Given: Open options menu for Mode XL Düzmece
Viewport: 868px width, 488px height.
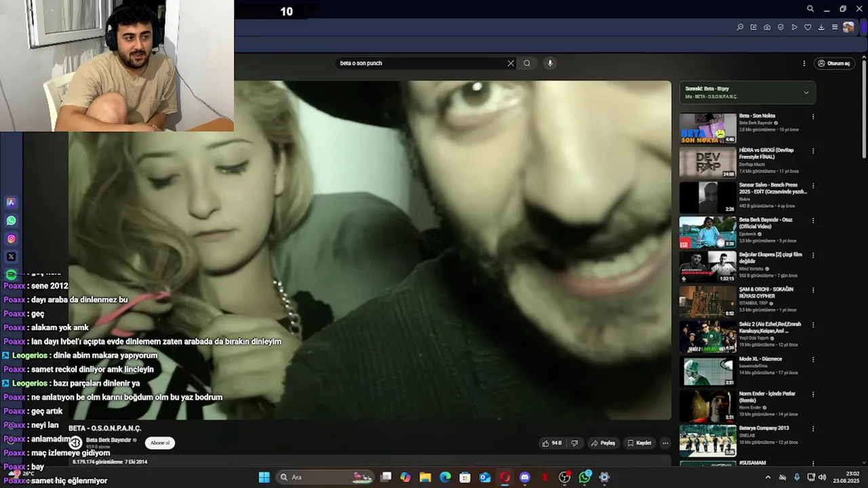Looking at the screenshot, I should click(x=813, y=360).
